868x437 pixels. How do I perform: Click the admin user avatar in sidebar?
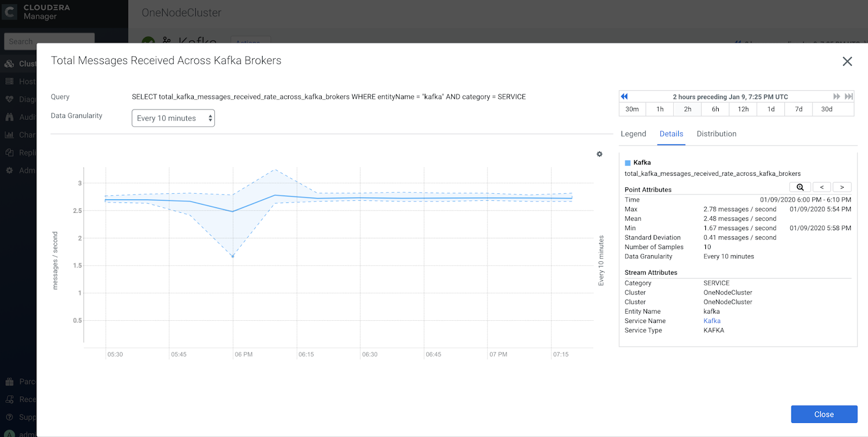click(9, 434)
